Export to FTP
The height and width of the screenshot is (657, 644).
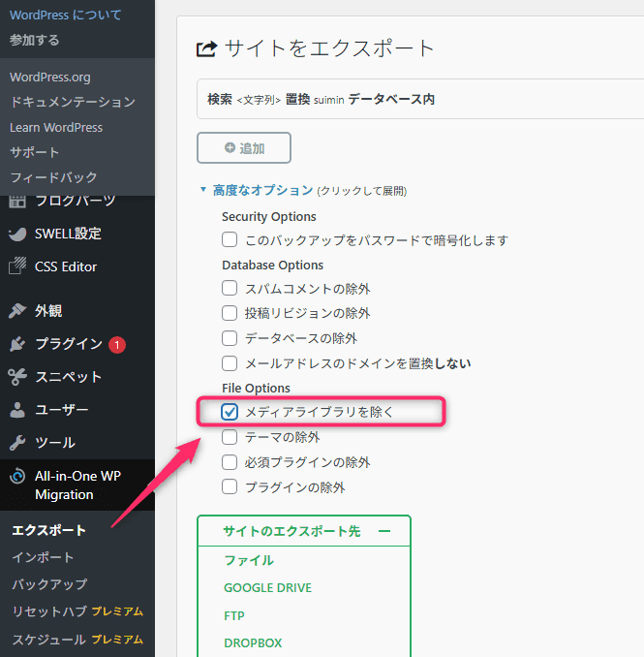tap(234, 615)
